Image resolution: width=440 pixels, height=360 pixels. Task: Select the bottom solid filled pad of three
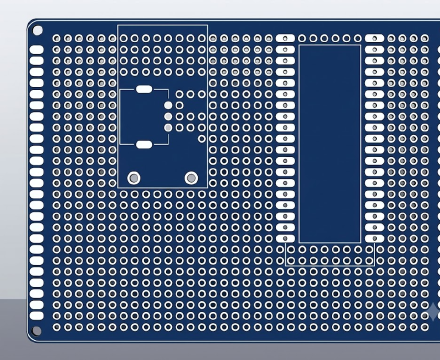coord(168,128)
